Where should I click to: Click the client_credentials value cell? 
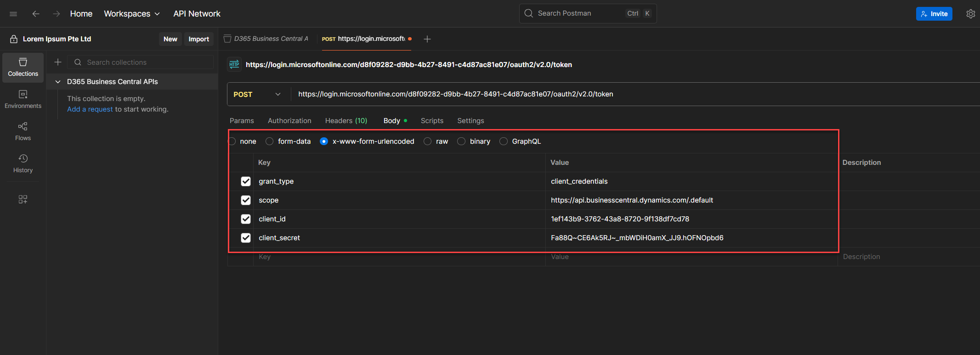pos(691,181)
